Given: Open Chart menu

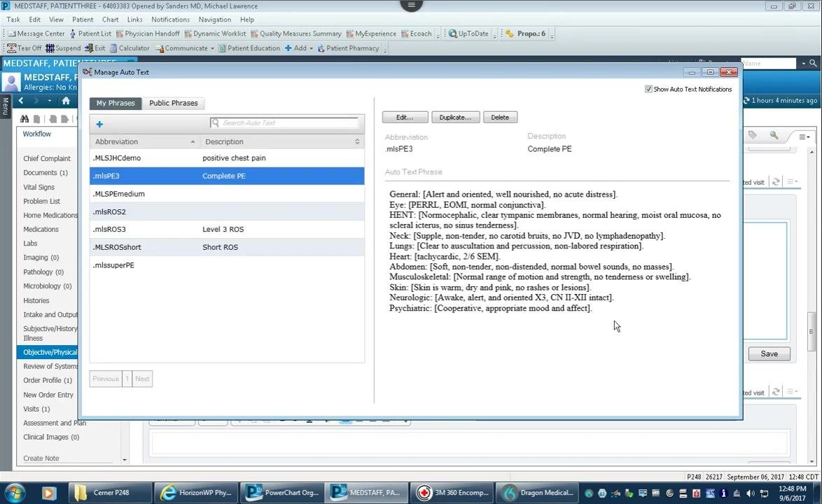Looking at the screenshot, I should (x=110, y=20).
